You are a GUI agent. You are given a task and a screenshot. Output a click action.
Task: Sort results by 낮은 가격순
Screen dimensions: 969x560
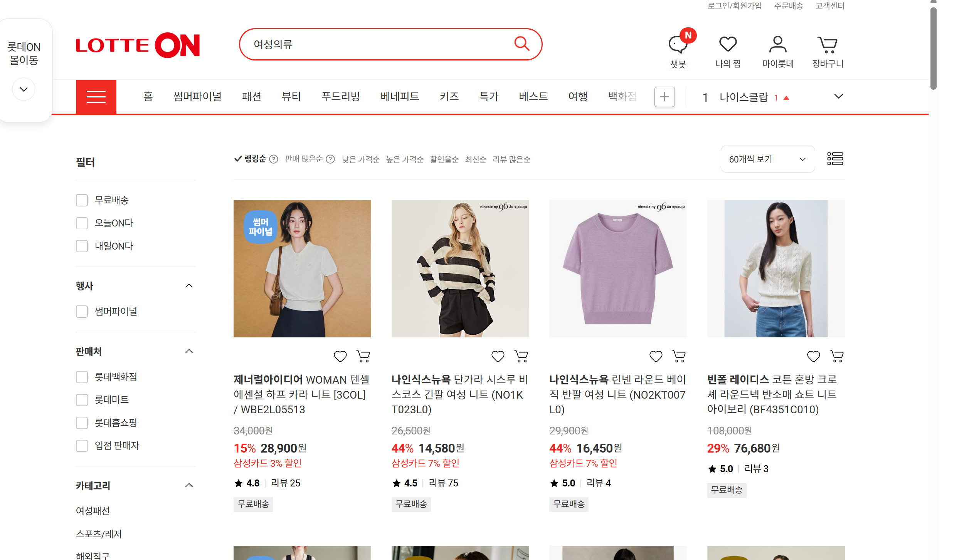pyautogui.click(x=360, y=159)
